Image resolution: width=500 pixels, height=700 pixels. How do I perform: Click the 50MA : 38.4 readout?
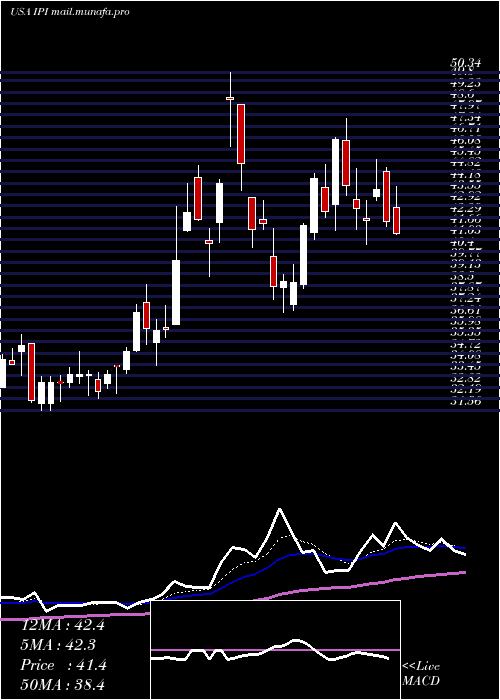pos(62,684)
